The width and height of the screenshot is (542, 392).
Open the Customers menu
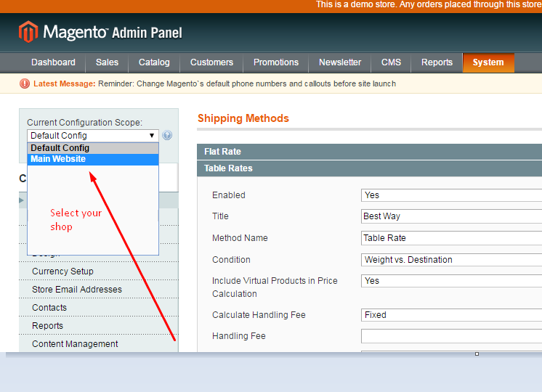click(211, 62)
